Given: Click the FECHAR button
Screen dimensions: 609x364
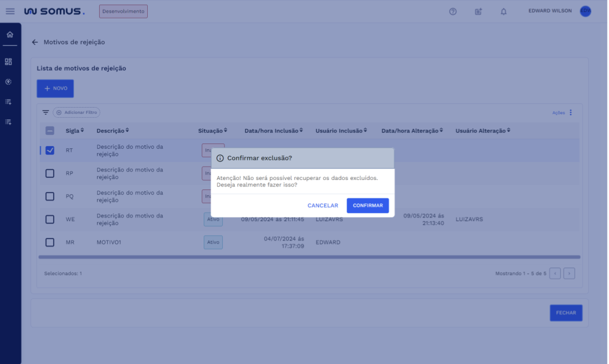Looking at the screenshot, I should point(566,313).
